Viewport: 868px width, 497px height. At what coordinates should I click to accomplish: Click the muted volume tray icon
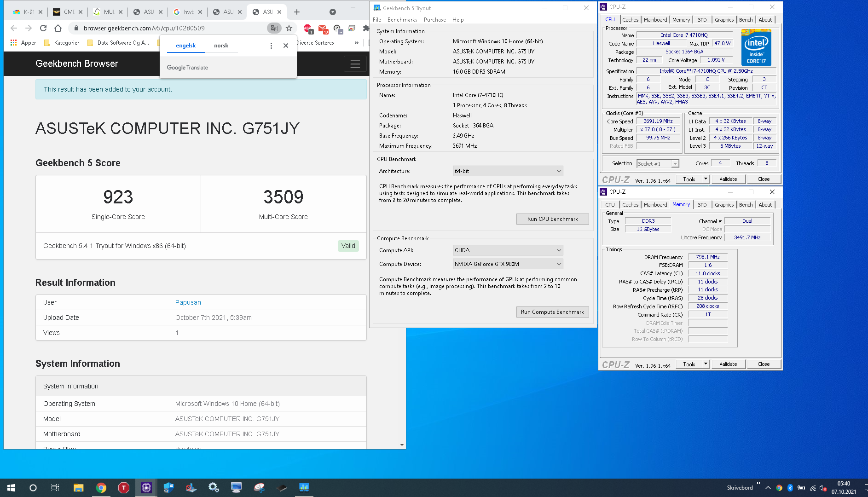823,488
